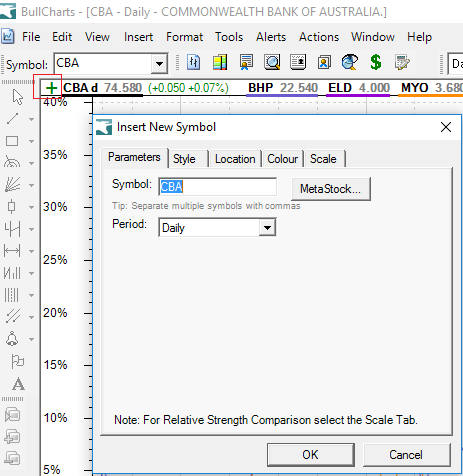Select the rectangle shape tool
This screenshot has width=463, height=476.
click(x=12, y=141)
